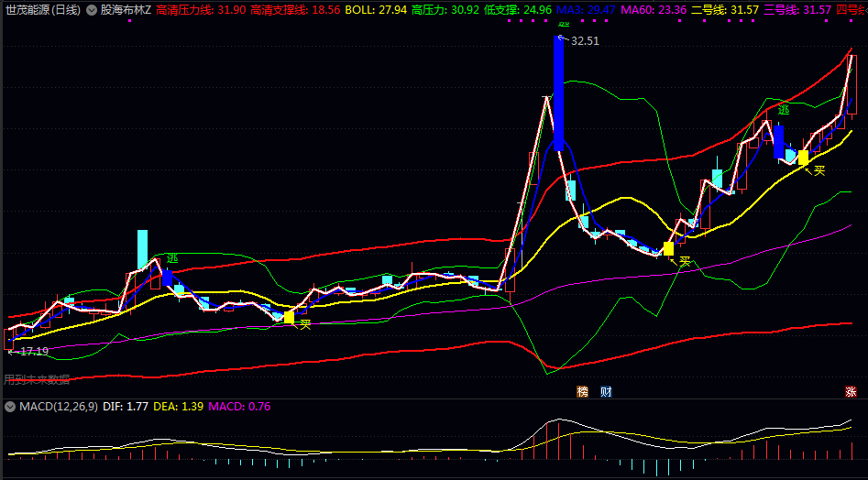The image size is (868, 480).
Task: Click the 世茂能源 (日线) chart title
Action: point(41,9)
